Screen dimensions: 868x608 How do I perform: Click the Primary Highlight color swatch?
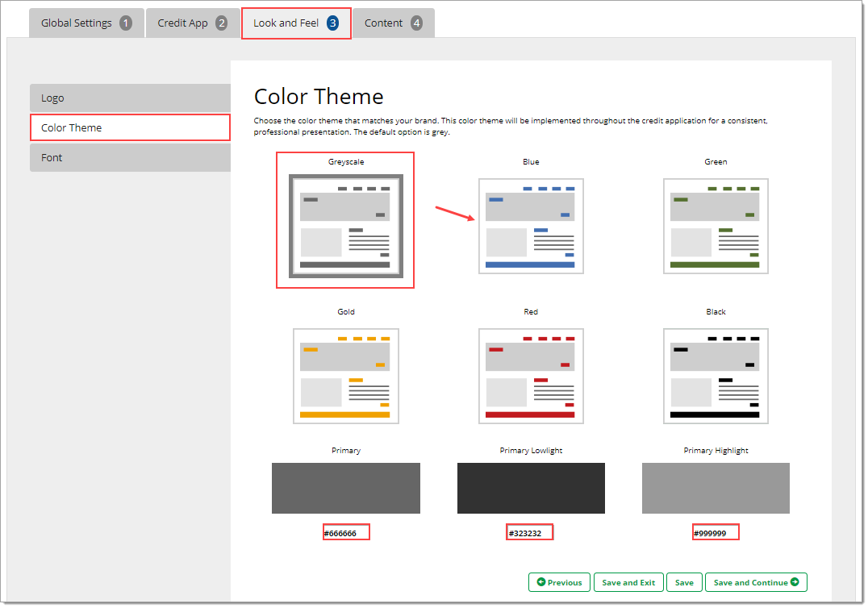click(716, 488)
